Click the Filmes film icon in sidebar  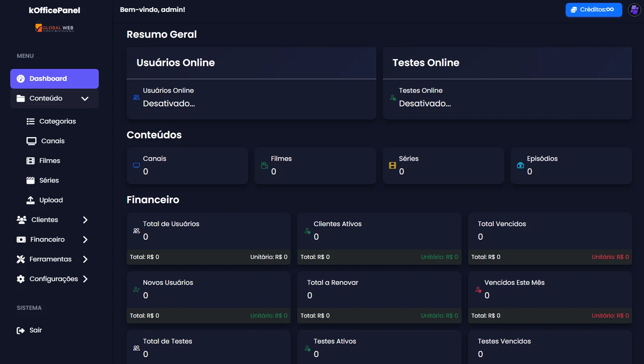pyautogui.click(x=30, y=161)
